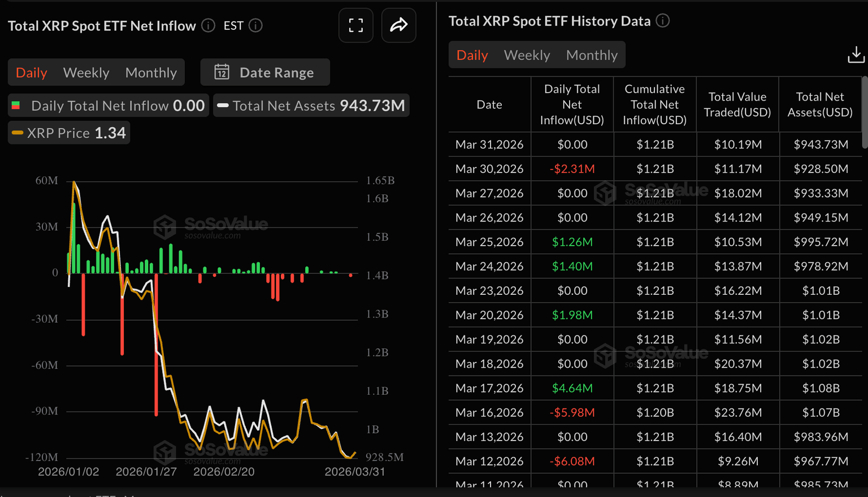Image resolution: width=868 pixels, height=497 pixels.
Task: Switch chart view to Monthly
Action: [151, 72]
